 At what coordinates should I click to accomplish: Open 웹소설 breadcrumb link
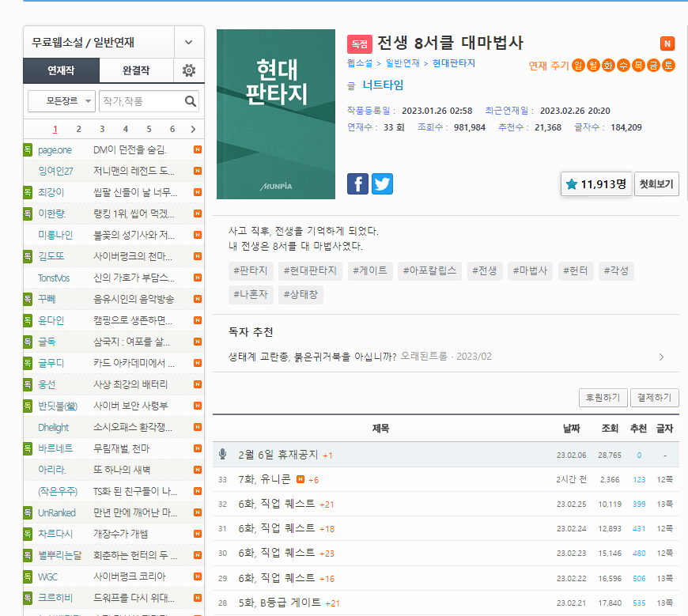coord(359,63)
